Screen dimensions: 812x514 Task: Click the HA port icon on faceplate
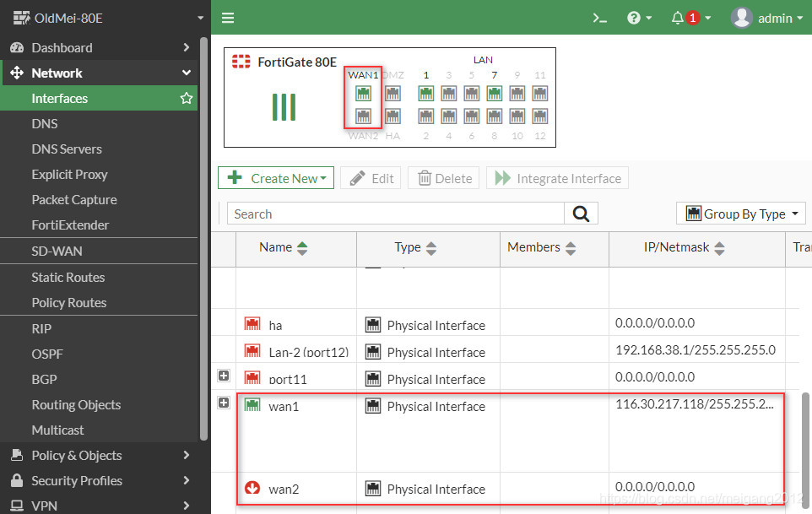393,116
